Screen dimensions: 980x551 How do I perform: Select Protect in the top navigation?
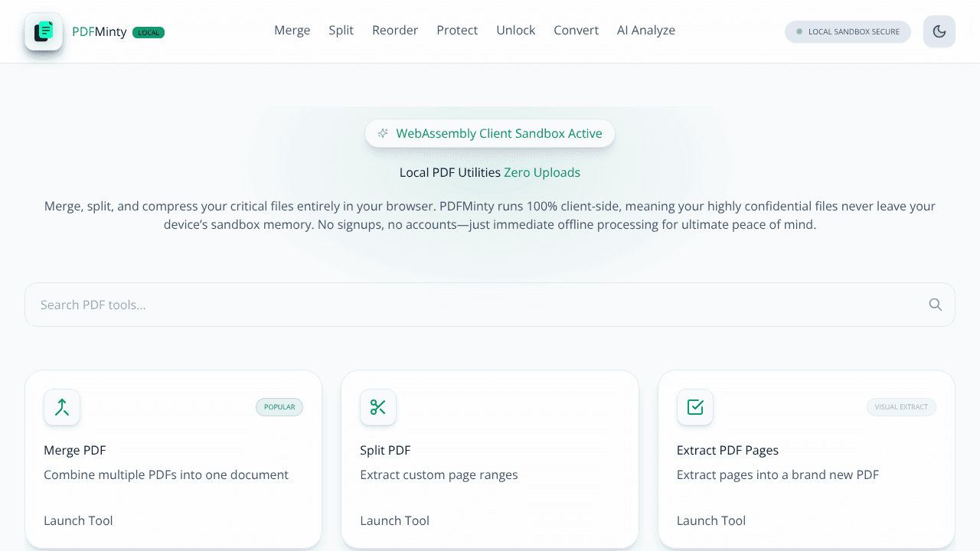click(457, 31)
